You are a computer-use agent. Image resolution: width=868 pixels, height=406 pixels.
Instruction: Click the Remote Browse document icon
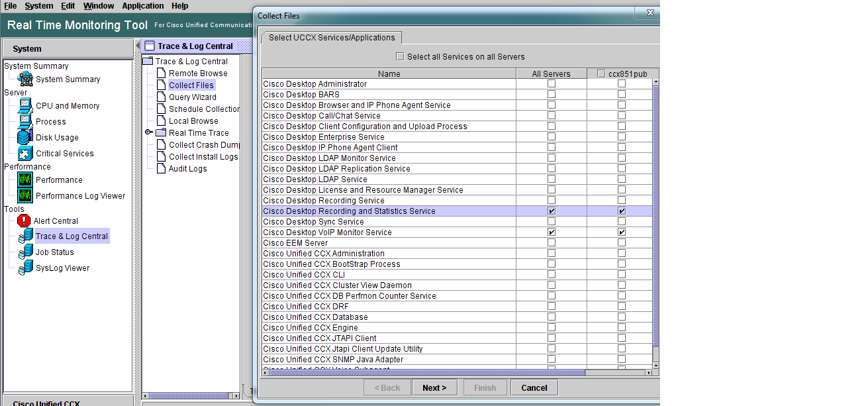click(x=161, y=74)
